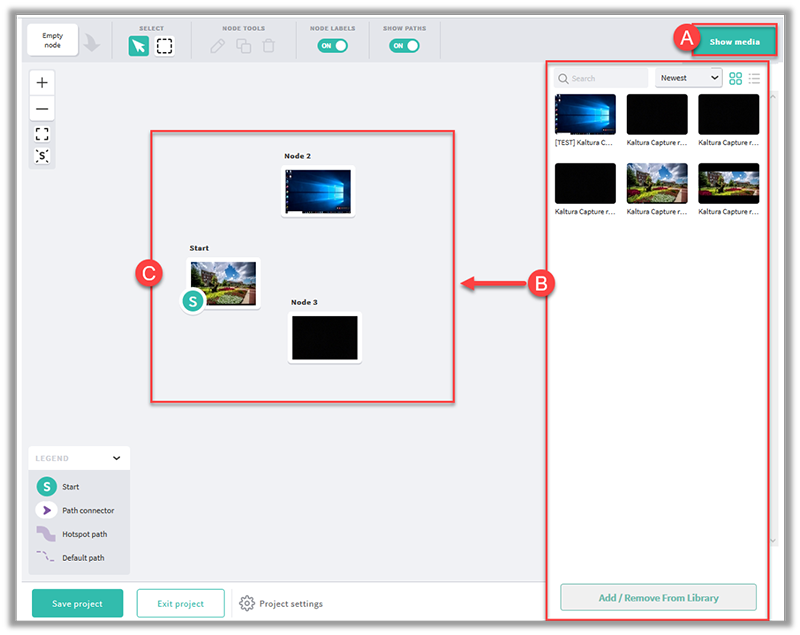The width and height of the screenshot is (800, 635).
Task: Open the Newest sort dropdown
Action: pyautogui.click(x=689, y=78)
